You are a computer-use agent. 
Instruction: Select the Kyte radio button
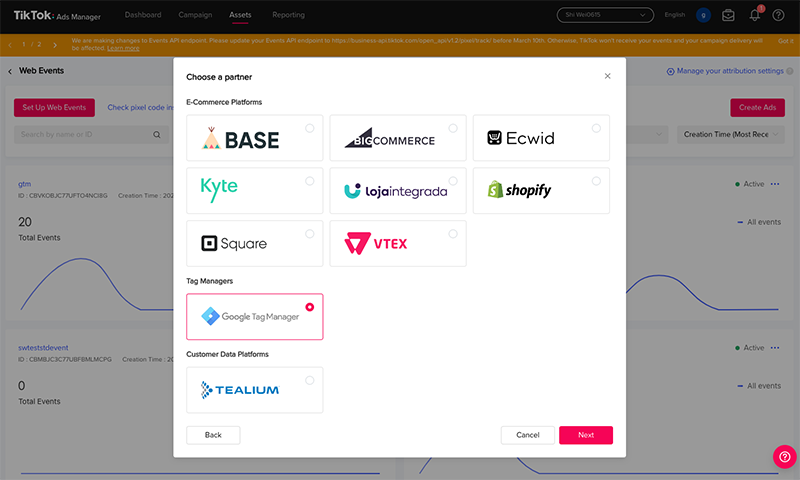310,181
